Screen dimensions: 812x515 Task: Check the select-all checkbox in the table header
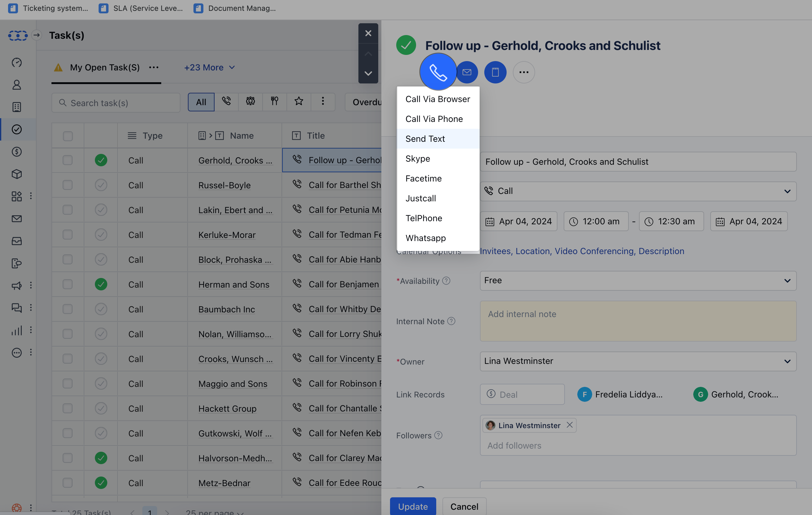[x=68, y=135]
